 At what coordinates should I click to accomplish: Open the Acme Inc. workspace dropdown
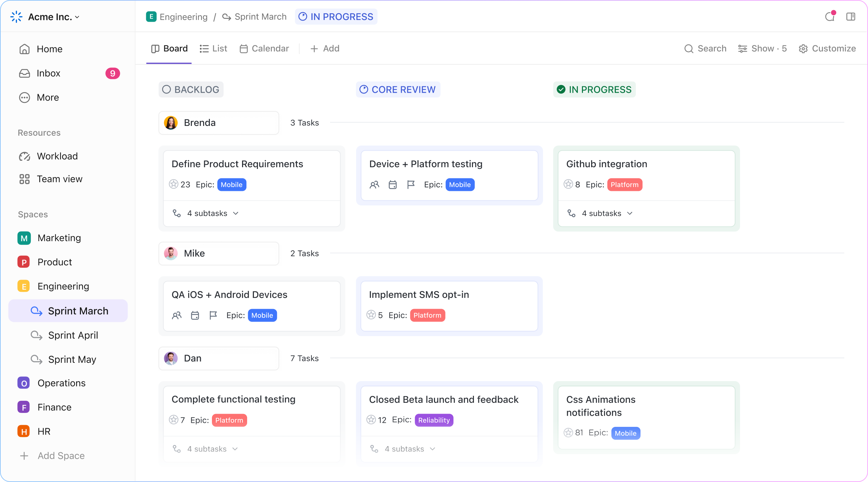click(53, 17)
